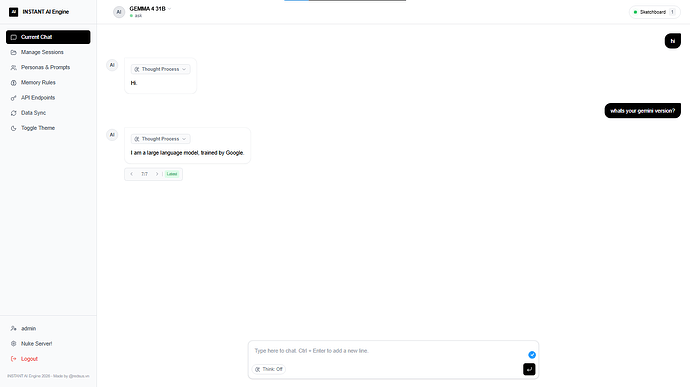Image resolution: width=690 pixels, height=387 pixels.
Task: Open the GEMMA 4 31B model dropdown
Action: point(150,9)
